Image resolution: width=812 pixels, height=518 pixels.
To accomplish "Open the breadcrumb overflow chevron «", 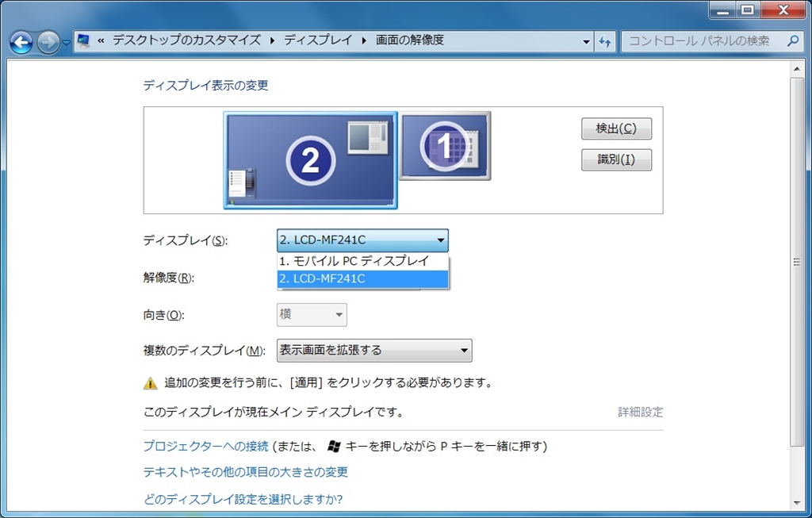I will (x=101, y=40).
